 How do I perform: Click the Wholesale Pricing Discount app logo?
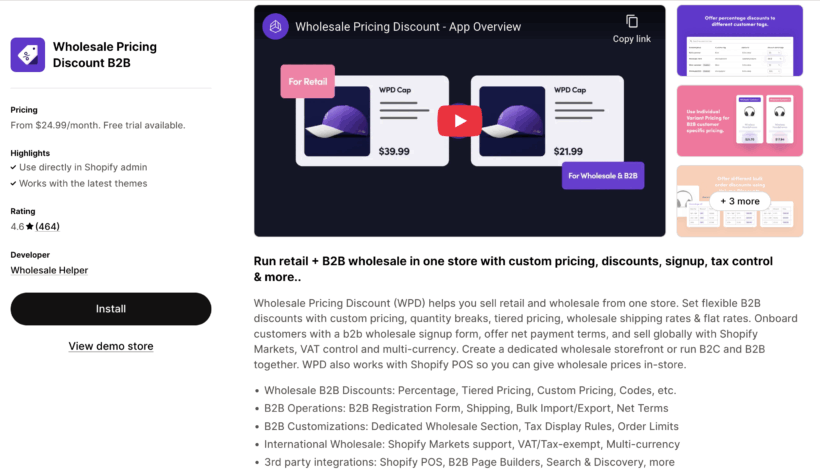pos(28,54)
